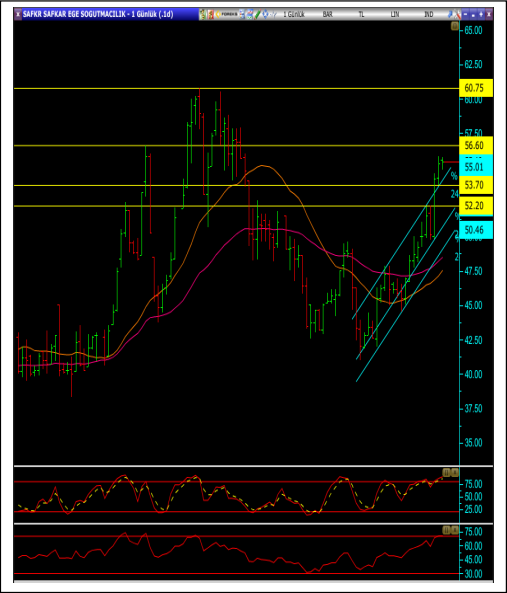Image resolution: width=507 pixels, height=593 pixels.
Task: Click the Foreks logo in the toolbar
Action: pyautogui.click(x=226, y=14)
